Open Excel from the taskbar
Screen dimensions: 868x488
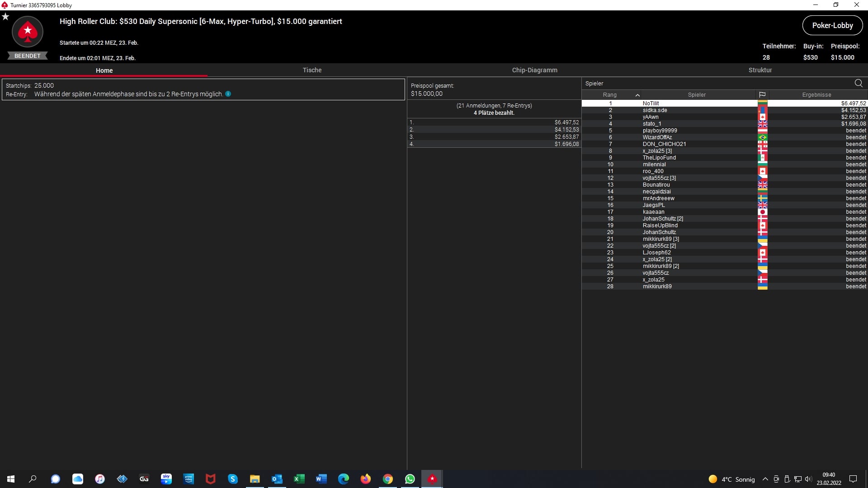[299, 479]
